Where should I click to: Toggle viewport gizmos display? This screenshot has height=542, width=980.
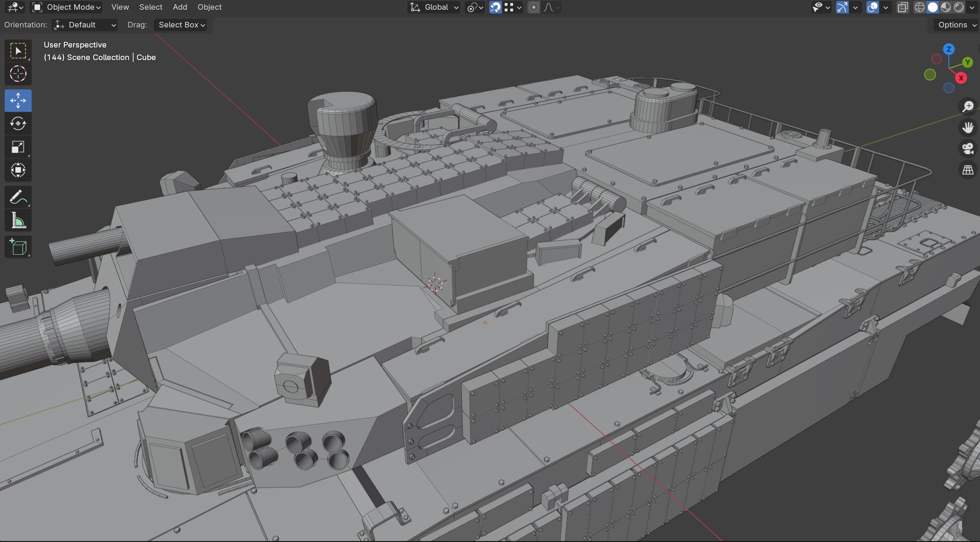[x=842, y=7]
